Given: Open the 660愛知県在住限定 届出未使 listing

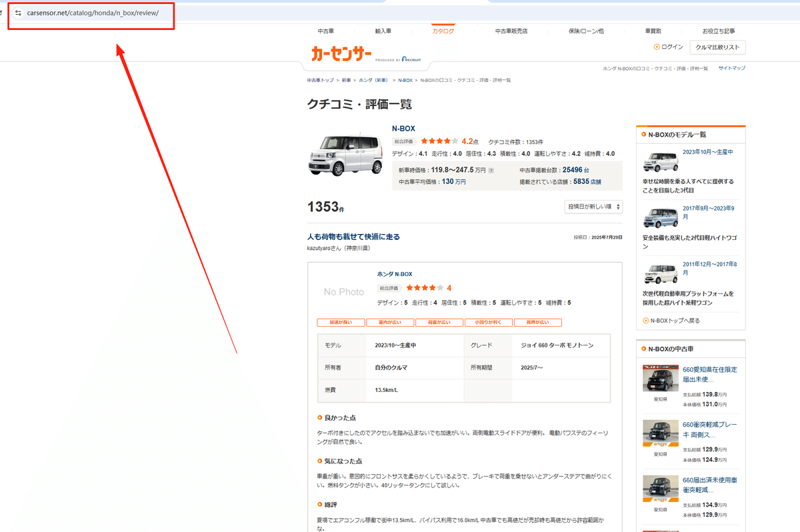Looking at the screenshot, I should 710,374.
